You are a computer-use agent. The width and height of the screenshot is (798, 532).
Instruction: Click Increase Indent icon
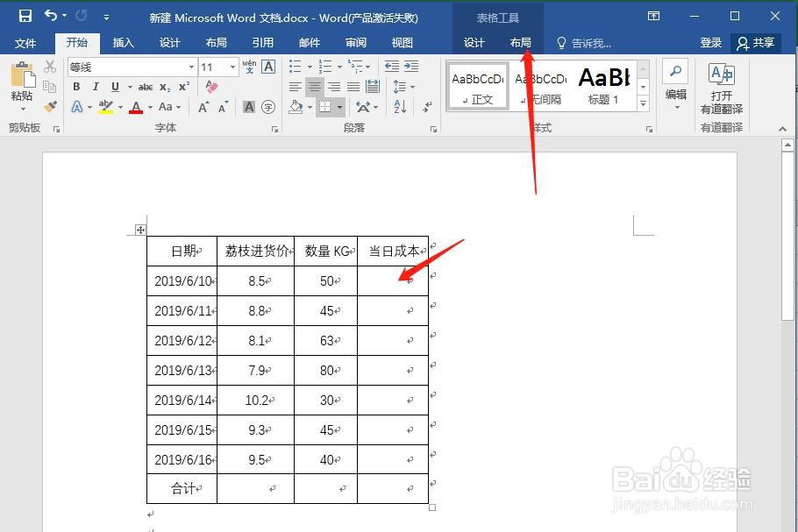411,67
